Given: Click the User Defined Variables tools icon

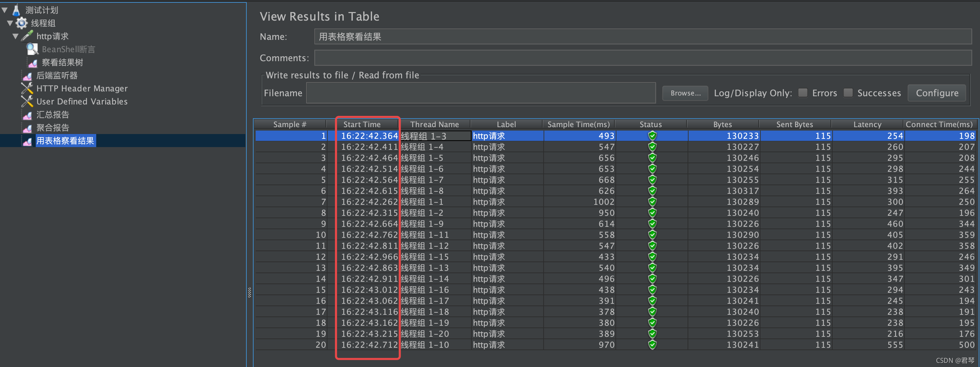Looking at the screenshot, I should [x=27, y=101].
